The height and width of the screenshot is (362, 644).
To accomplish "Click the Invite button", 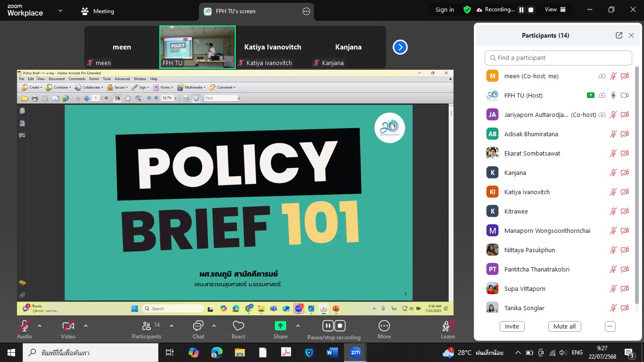I will pos(512,326).
